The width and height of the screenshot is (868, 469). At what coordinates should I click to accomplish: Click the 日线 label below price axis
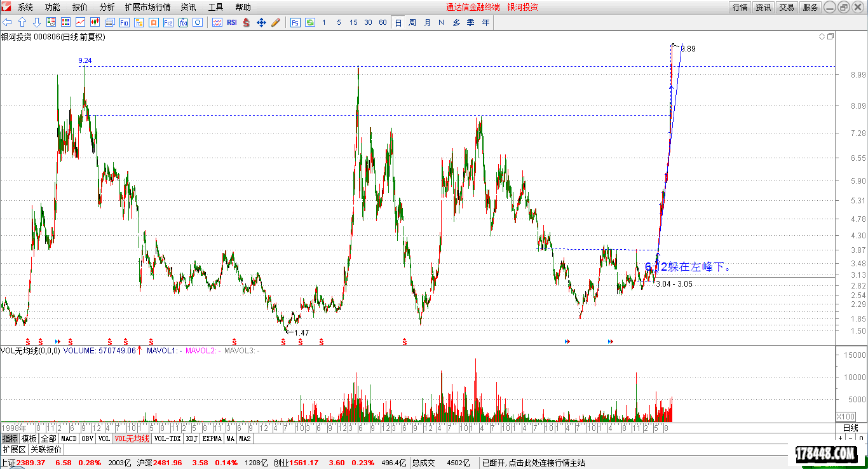850,428
